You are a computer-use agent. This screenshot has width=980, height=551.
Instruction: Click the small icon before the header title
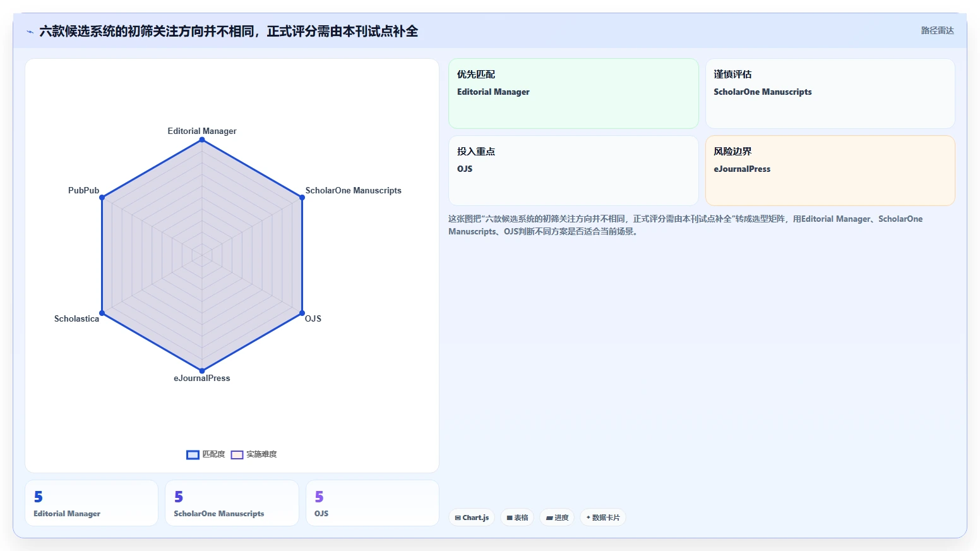30,32
